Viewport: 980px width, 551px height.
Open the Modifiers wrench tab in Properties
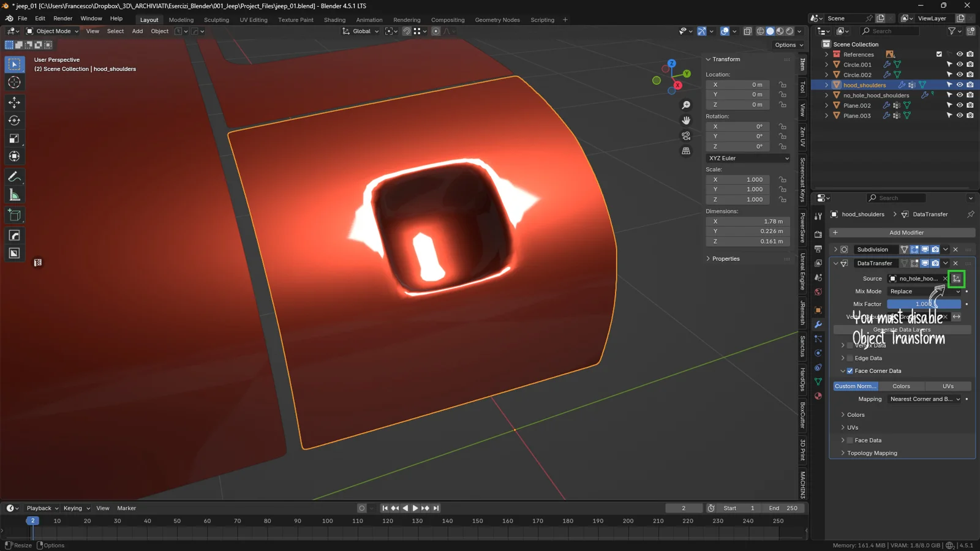click(x=818, y=324)
